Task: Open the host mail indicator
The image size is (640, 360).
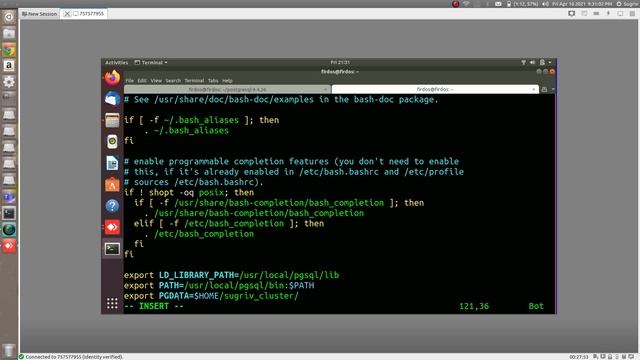Action: [x=498, y=4]
